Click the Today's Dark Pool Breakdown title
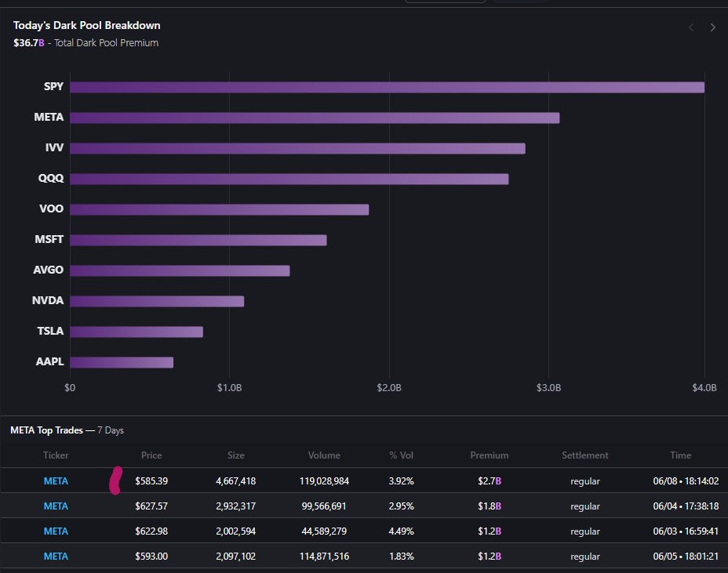Image resolution: width=728 pixels, height=573 pixels. [x=87, y=26]
